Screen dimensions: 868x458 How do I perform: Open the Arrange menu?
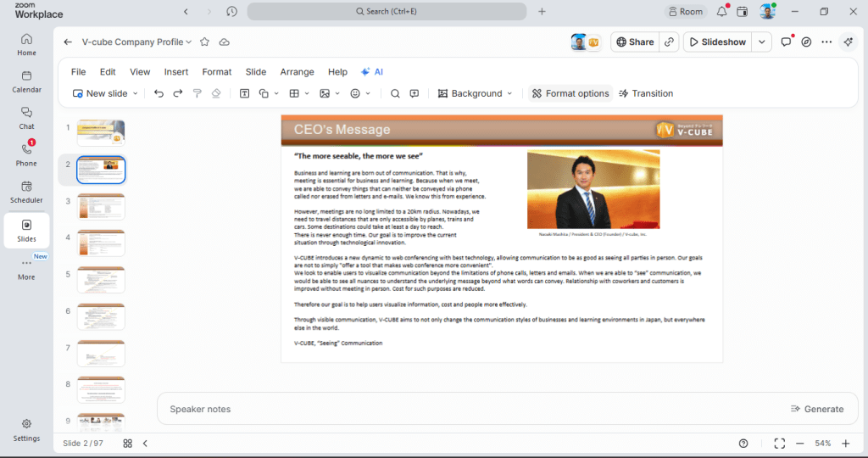tap(297, 72)
